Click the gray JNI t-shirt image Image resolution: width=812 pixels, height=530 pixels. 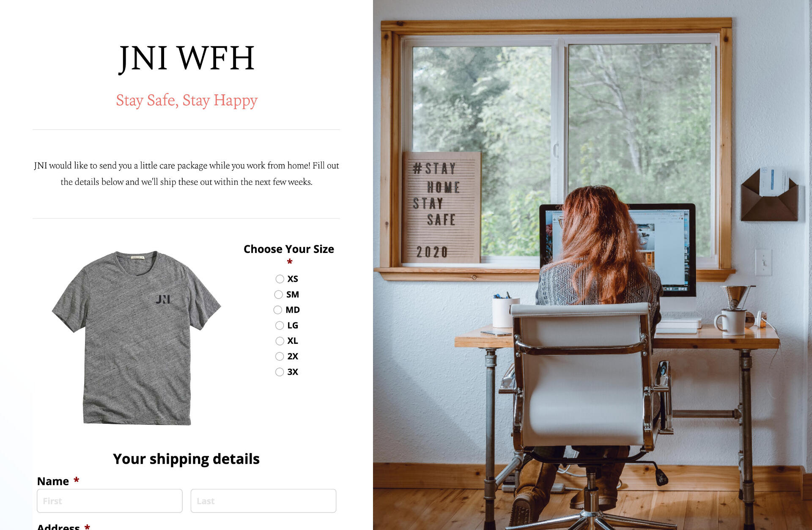136,338
